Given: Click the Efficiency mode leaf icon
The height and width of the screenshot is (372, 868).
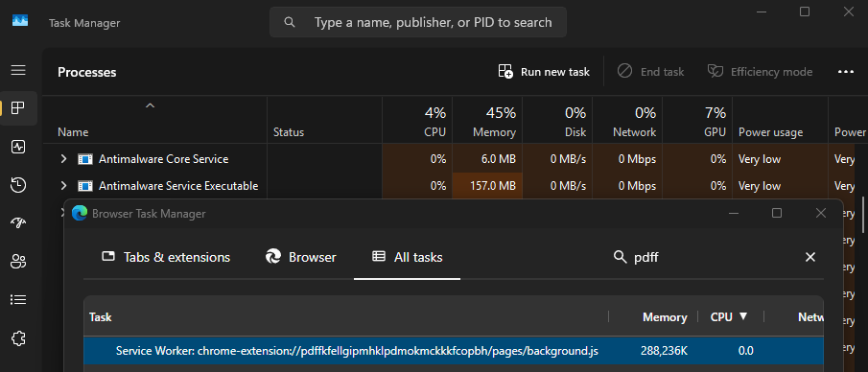Looking at the screenshot, I should [716, 71].
